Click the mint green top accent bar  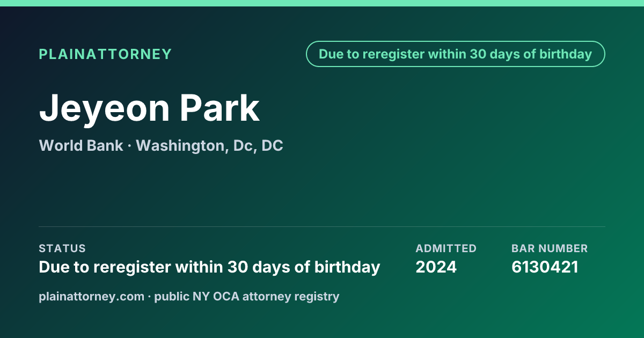pos(322,3)
